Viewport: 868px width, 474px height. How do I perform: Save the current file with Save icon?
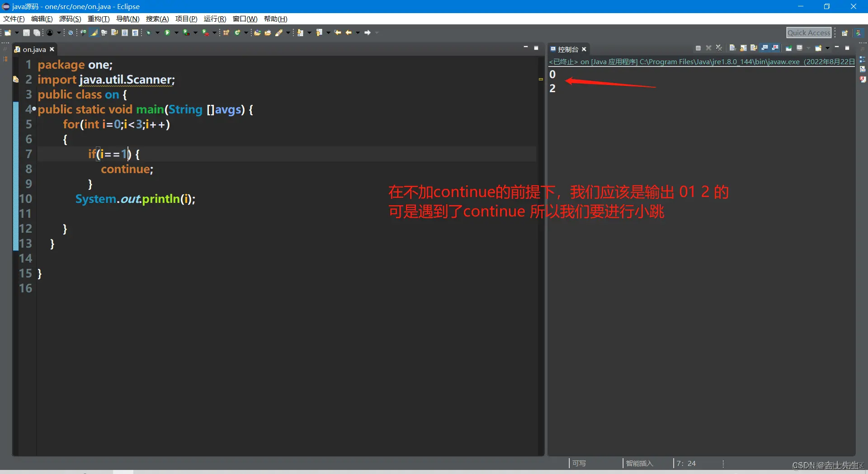click(26, 33)
